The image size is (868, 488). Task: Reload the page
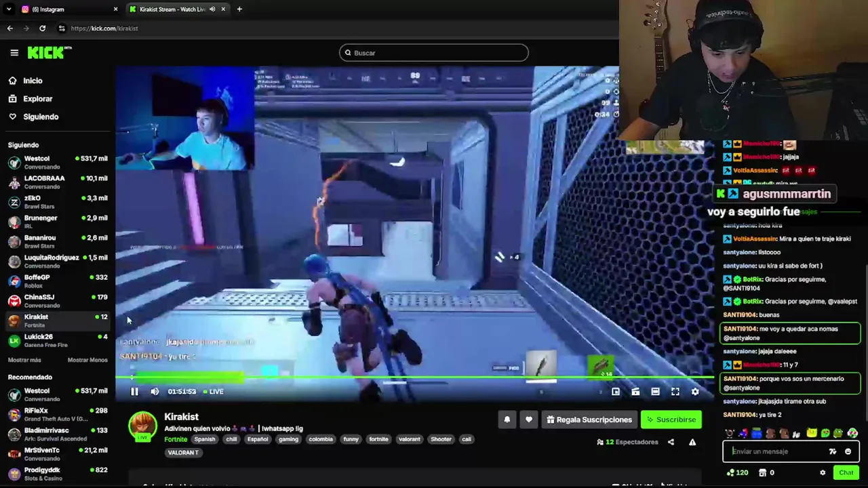42,28
